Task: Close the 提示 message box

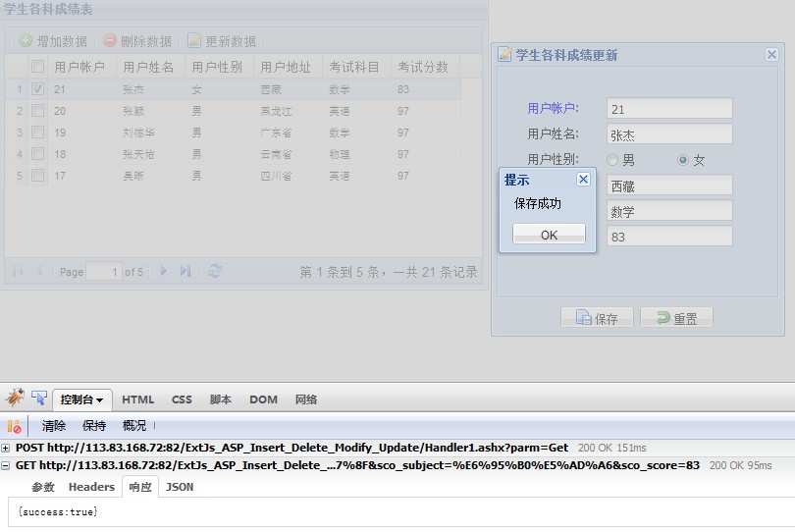Action: [583, 179]
